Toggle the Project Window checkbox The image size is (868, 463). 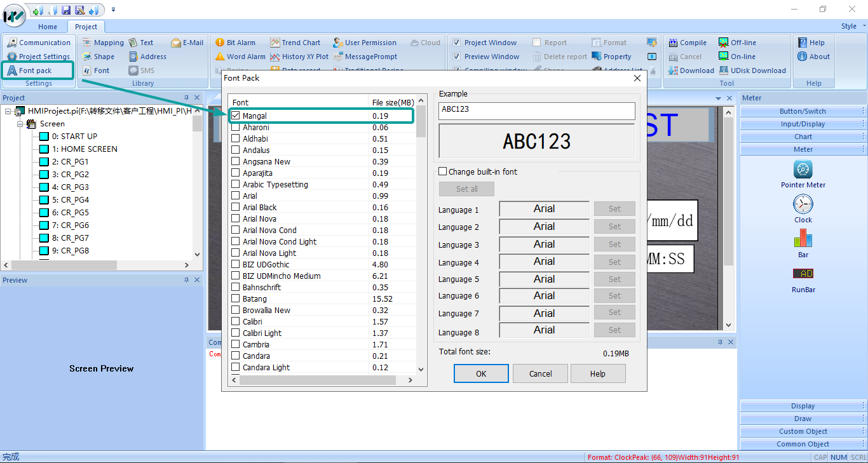(x=457, y=43)
